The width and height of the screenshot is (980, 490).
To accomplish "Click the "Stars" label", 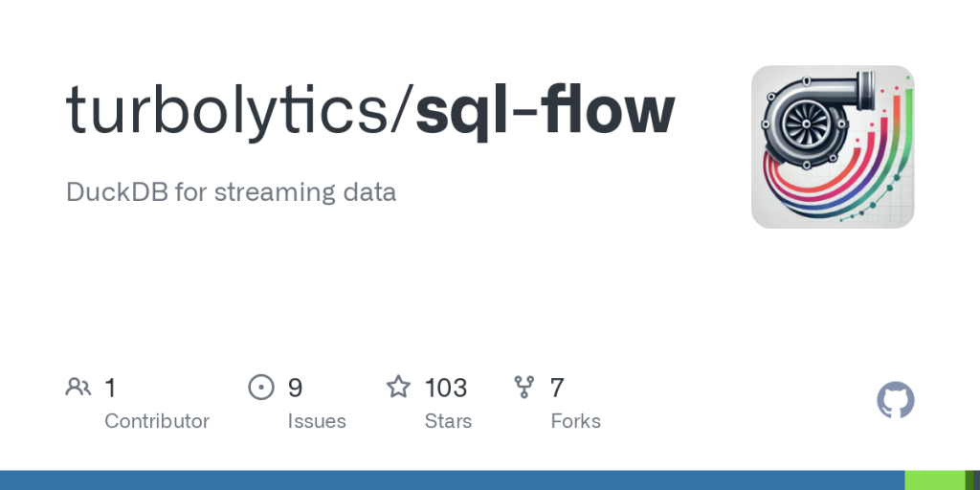I will 449,421.
